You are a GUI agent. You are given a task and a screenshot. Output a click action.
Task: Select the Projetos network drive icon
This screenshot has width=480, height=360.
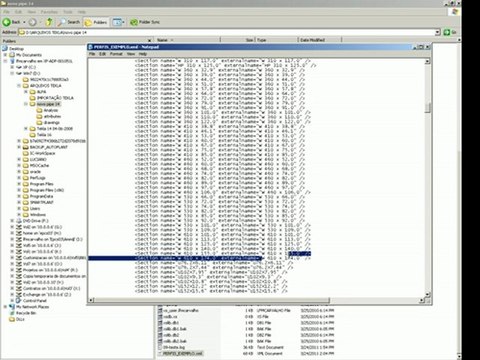coord(19,270)
